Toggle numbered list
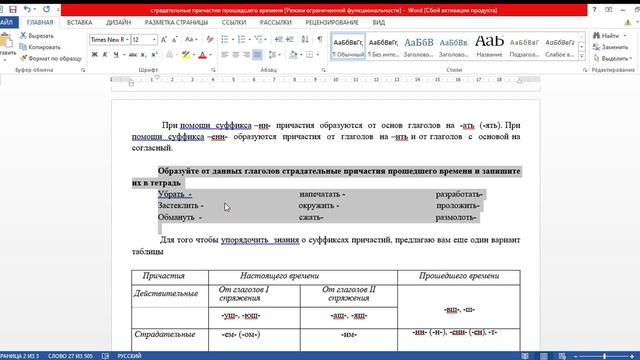The image size is (640, 360). coord(241,40)
